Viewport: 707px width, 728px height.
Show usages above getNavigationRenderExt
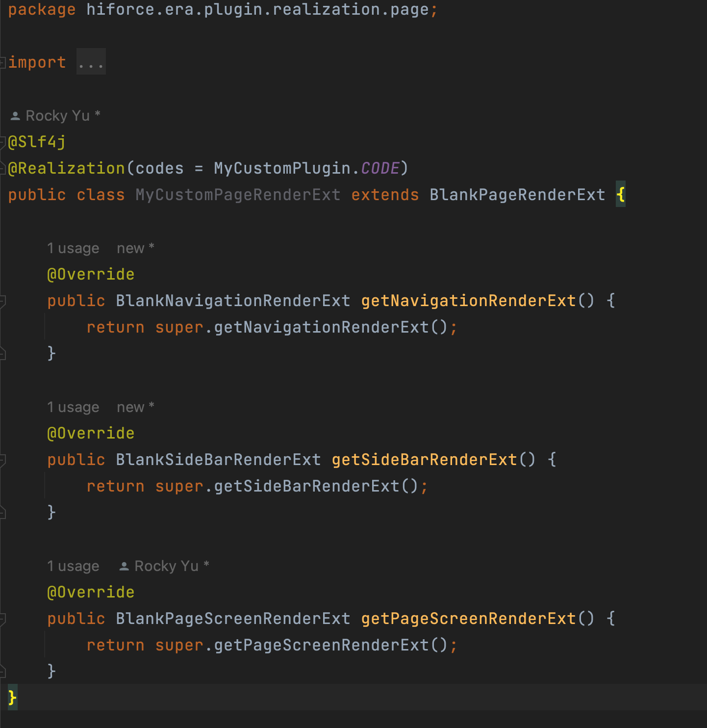pyautogui.click(x=73, y=248)
